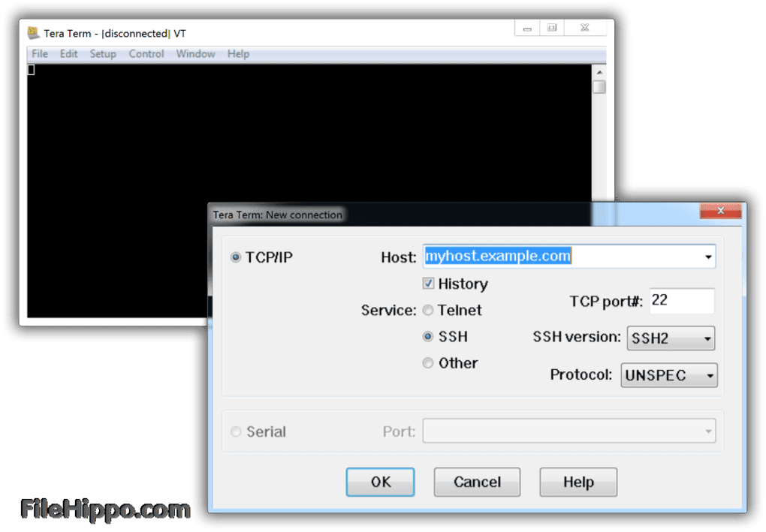This screenshot has width=766, height=532.
Task: Open the Setup menu
Action: [103, 53]
